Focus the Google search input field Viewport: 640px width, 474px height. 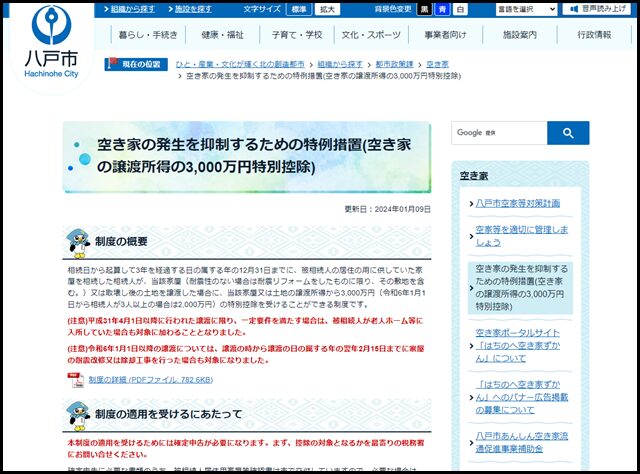coord(499,133)
